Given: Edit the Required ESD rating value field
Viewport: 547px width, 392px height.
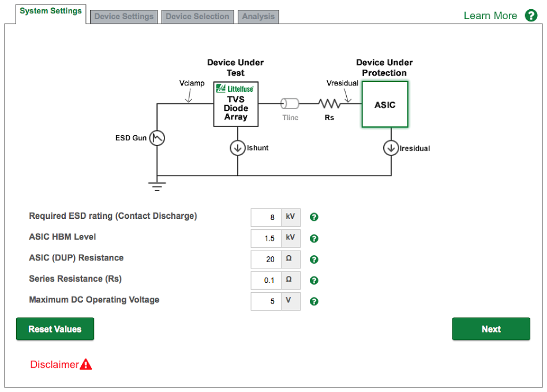Looking at the screenshot, I should pos(266,218).
